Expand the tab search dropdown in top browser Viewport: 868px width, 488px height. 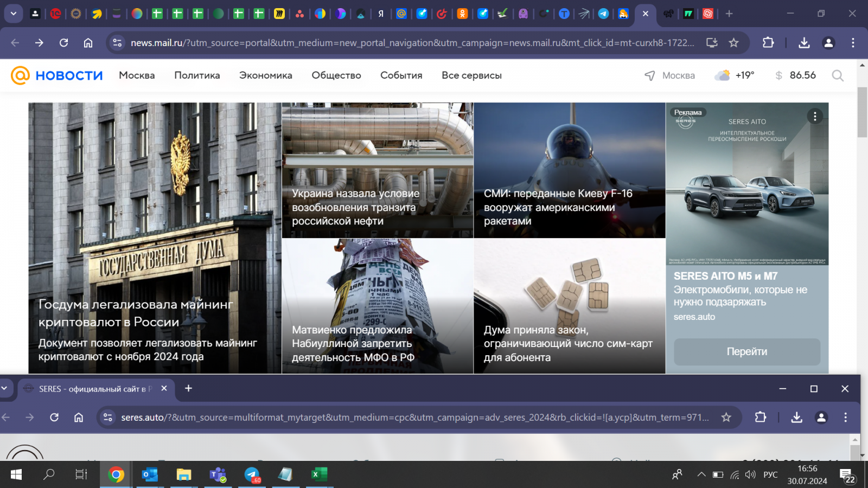pyautogui.click(x=13, y=14)
